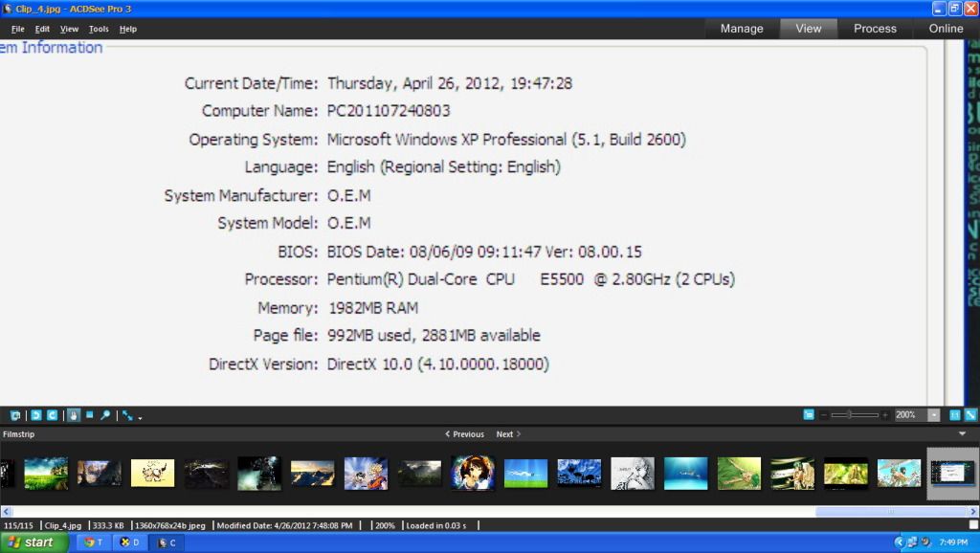This screenshot has height=553, width=980.
Task: Click '333.3 KB' file size in status bar
Action: 108,525
